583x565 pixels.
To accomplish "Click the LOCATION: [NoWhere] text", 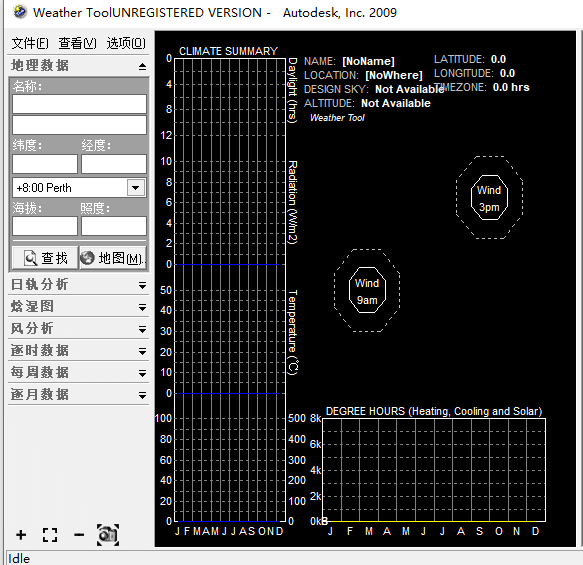I will click(x=363, y=75).
